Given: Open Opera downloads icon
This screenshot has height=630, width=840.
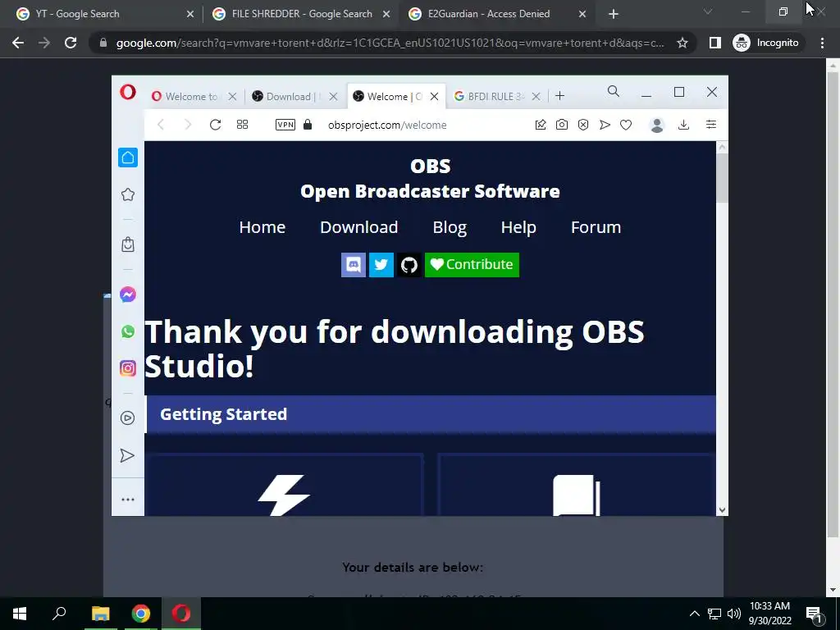Looking at the screenshot, I should coord(683,125).
